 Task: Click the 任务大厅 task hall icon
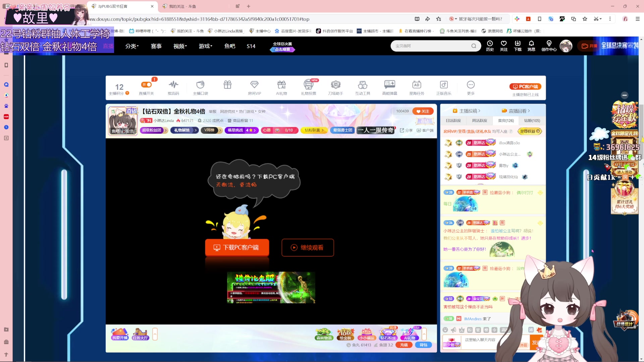140,334
